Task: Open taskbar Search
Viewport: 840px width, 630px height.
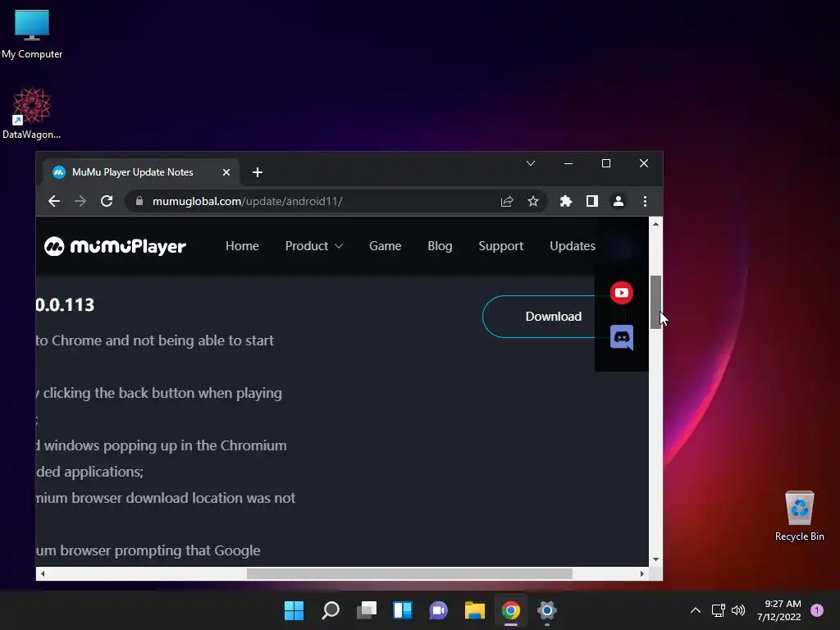Action: point(331,610)
